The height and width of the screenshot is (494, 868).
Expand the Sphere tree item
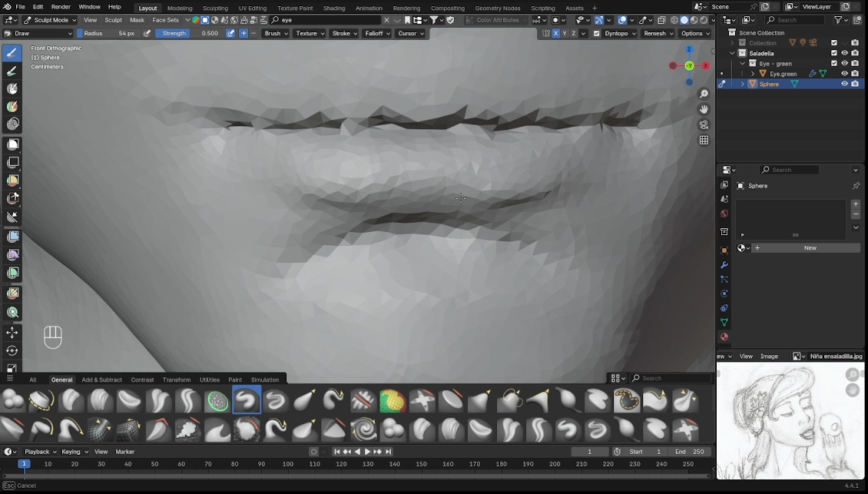[x=742, y=85]
